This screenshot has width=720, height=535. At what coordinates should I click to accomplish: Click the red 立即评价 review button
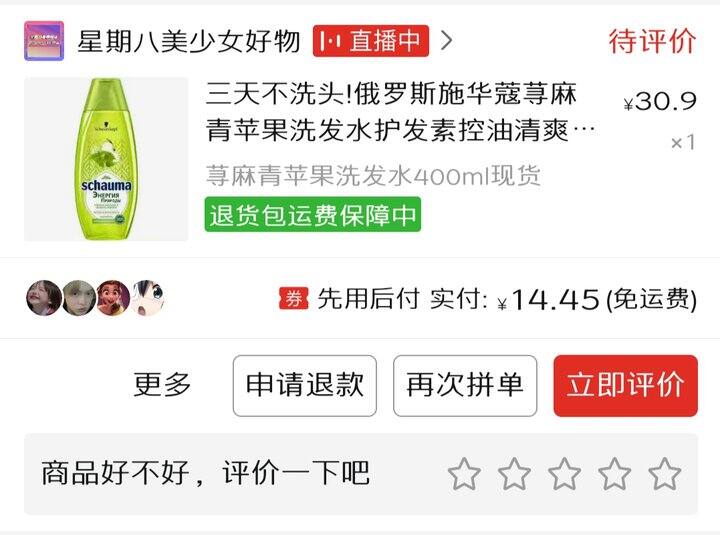625,386
